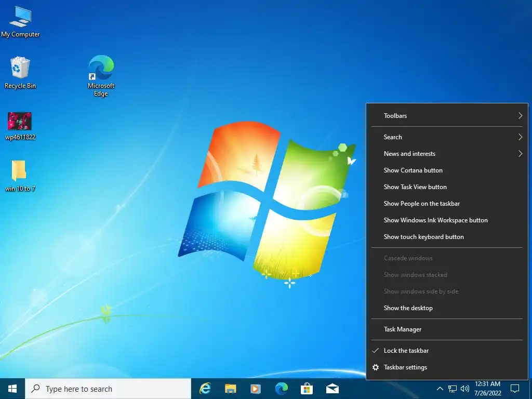Toggle Show Task View button
Image resolution: width=532 pixels, height=399 pixels.
point(447,187)
